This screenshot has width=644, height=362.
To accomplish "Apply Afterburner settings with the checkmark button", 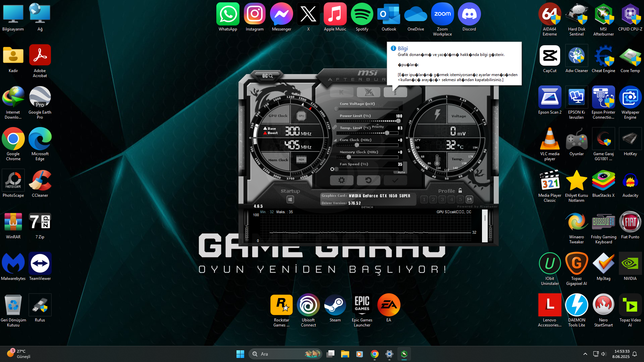I will tap(395, 180).
